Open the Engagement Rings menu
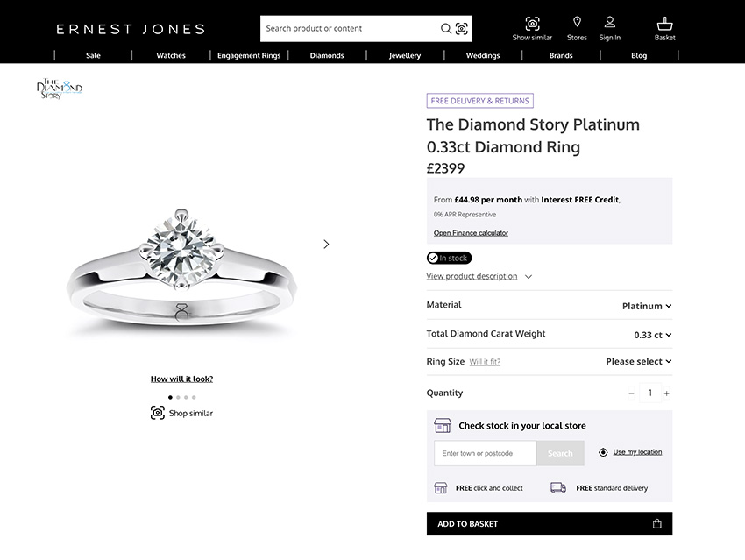Image resolution: width=745 pixels, height=560 pixels. pyautogui.click(x=247, y=55)
